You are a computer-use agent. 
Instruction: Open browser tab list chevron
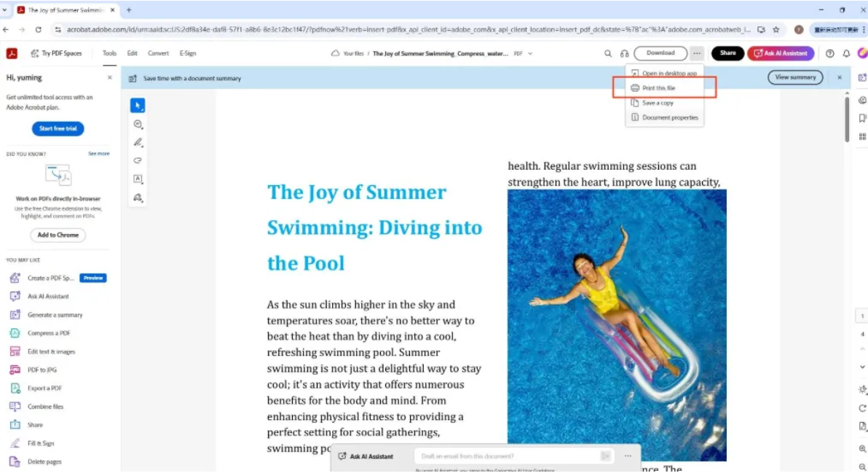pyautogui.click(x=5, y=10)
